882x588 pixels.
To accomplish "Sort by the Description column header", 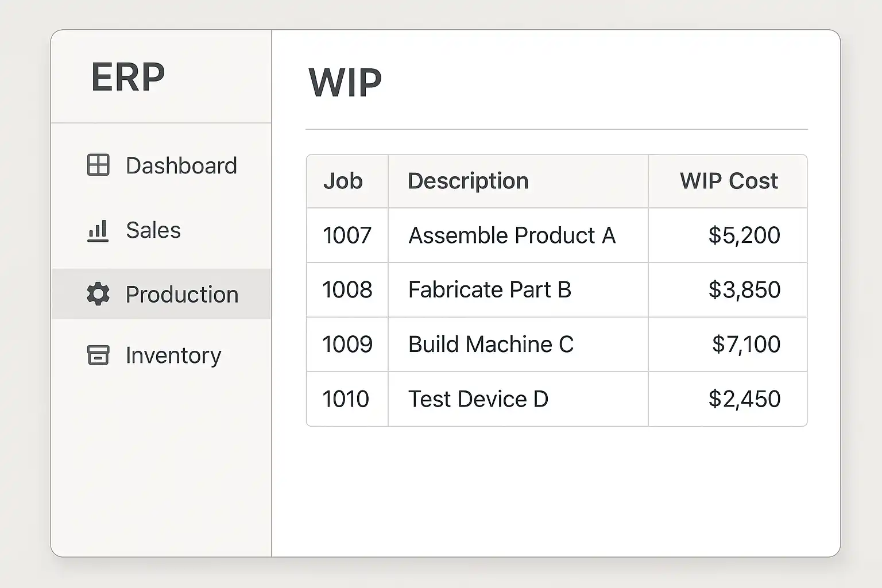I will (x=467, y=181).
